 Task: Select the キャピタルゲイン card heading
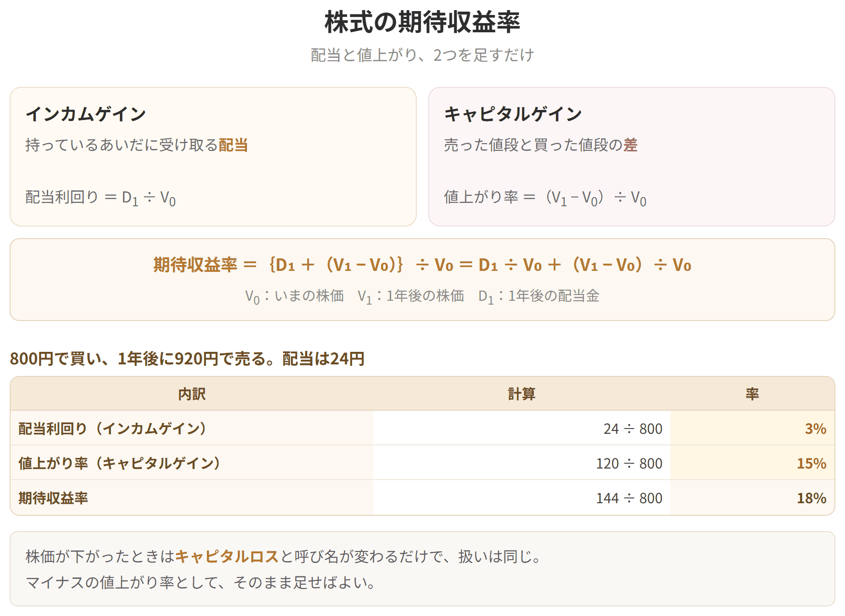pos(513,114)
